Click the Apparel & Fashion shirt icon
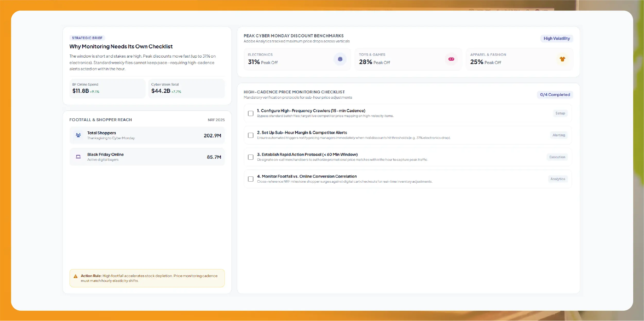 click(x=562, y=59)
